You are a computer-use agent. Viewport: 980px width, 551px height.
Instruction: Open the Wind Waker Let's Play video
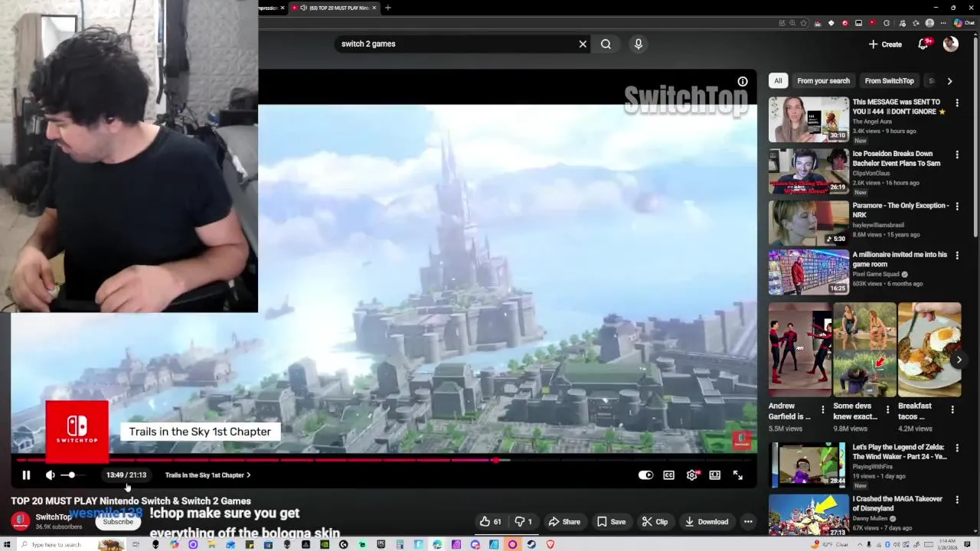coord(808,465)
